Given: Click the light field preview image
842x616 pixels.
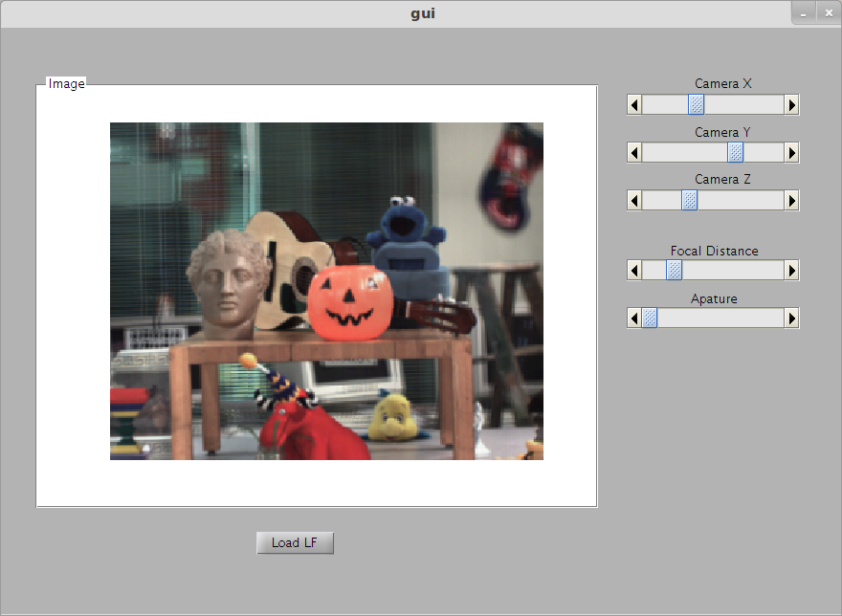Looking at the screenshot, I should click(326, 291).
